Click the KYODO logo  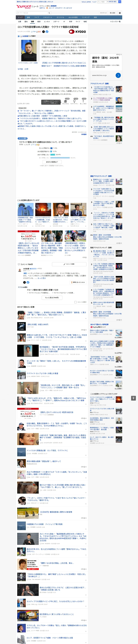(x=77, y=32)
